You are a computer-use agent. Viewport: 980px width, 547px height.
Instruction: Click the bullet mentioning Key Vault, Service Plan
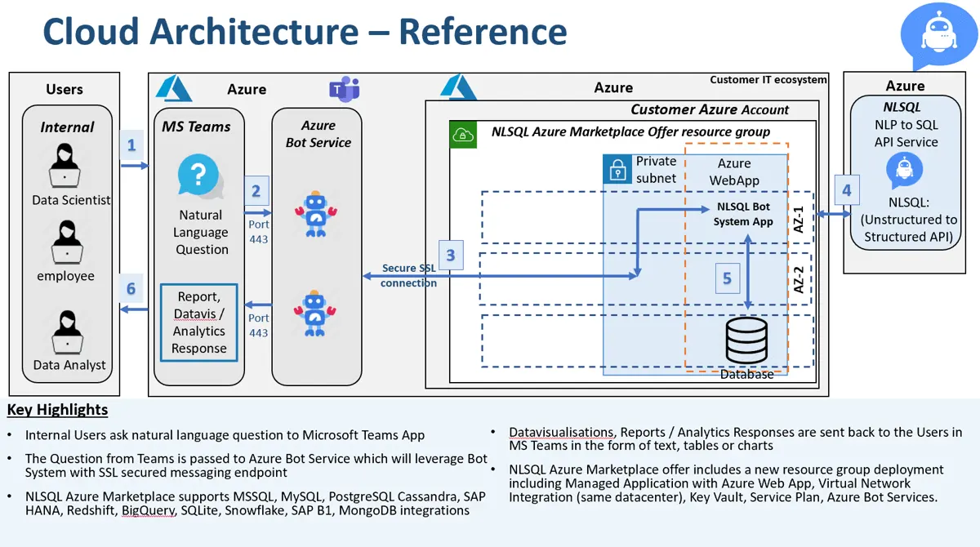point(726,483)
